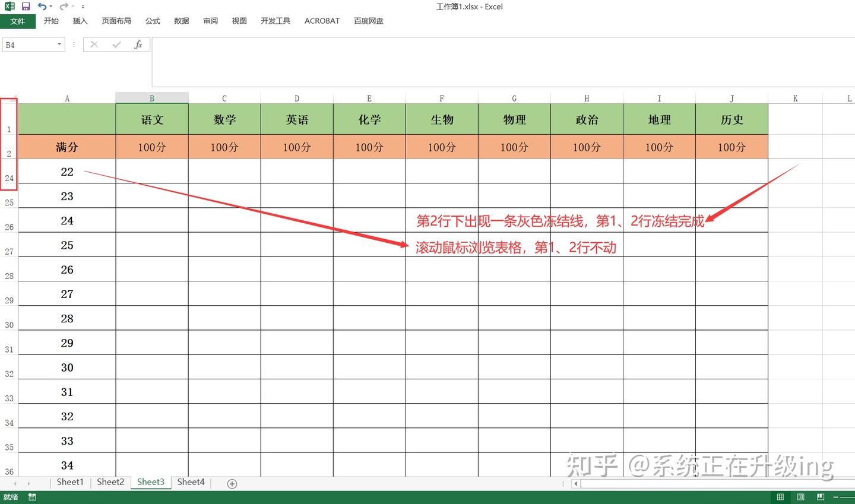Image resolution: width=855 pixels, height=504 pixels.
Task: Switch to Page Layout view icon
Action: (x=800, y=497)
